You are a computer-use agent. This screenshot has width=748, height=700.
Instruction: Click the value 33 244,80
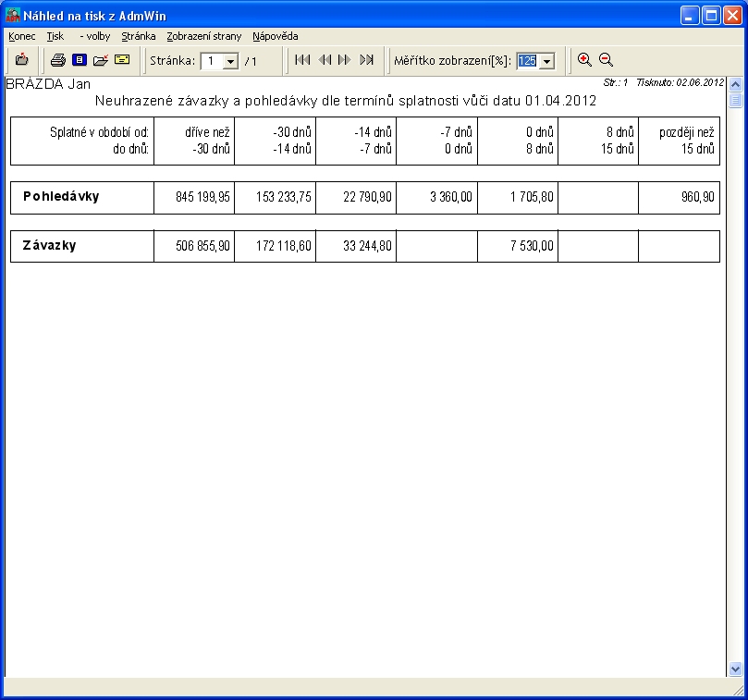tap(367, 246)
